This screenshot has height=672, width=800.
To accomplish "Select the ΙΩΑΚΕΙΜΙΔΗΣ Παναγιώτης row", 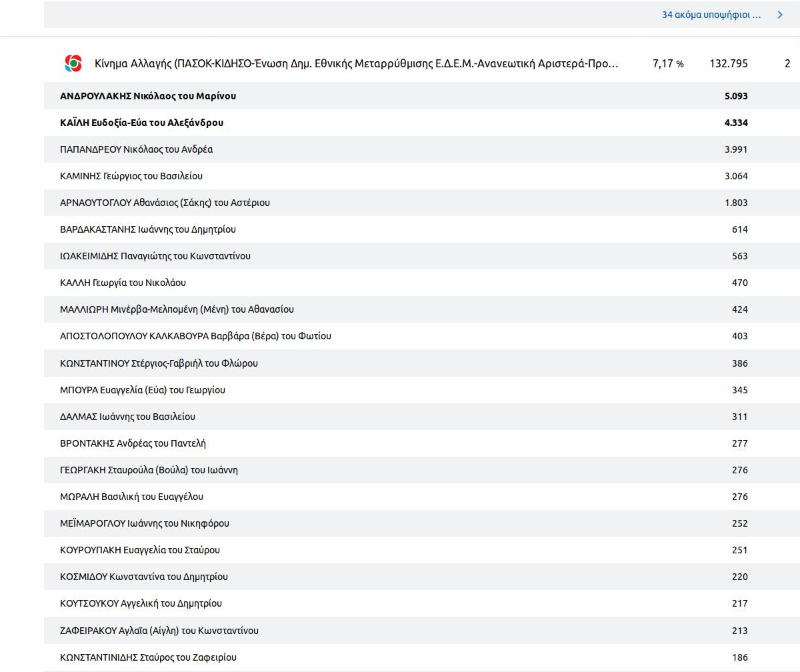I will tap(422, 256).
